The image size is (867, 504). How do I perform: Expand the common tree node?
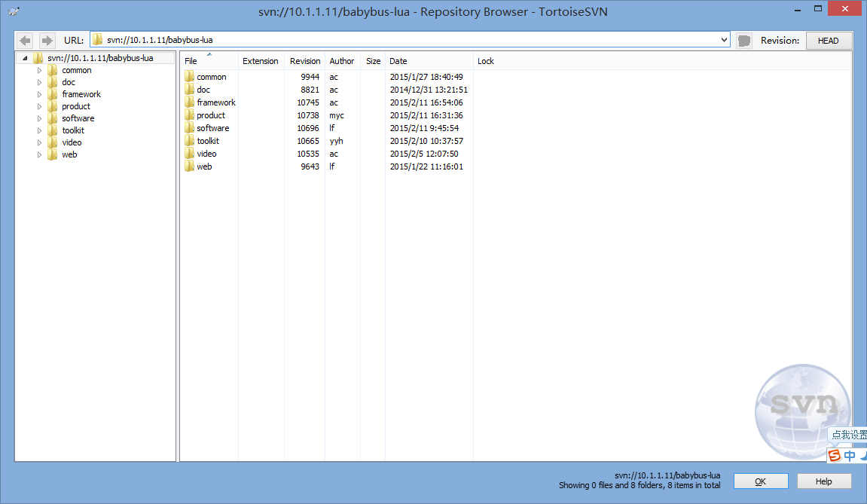pyautogui.click(x=39, y=70)
